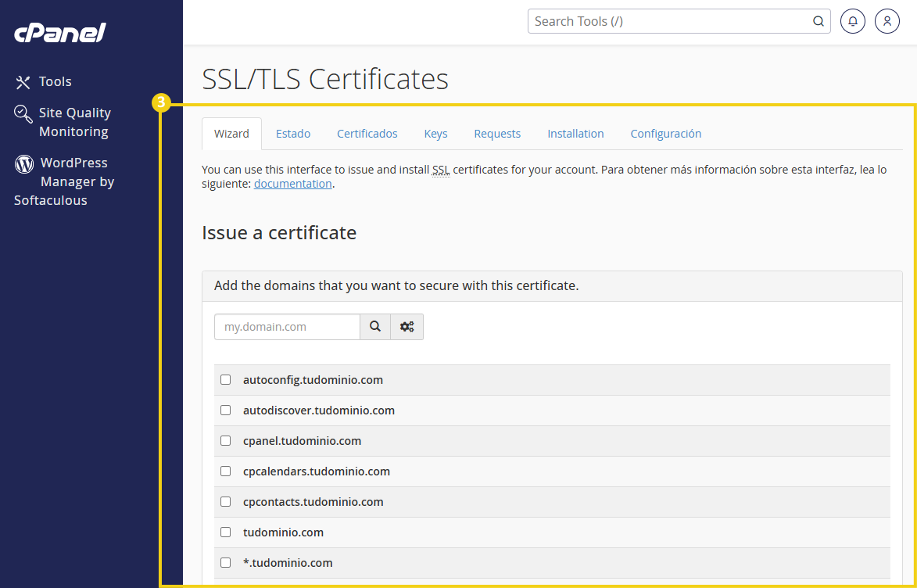Open WordPress Manager by Softaculous
Viewport: 917px width, 588px height.
(64, 181)
